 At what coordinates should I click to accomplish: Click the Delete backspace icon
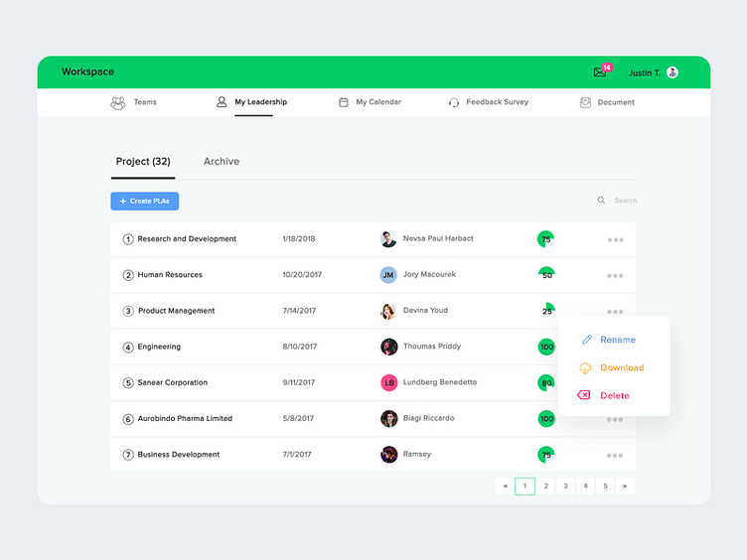click(x=584, y=395)
